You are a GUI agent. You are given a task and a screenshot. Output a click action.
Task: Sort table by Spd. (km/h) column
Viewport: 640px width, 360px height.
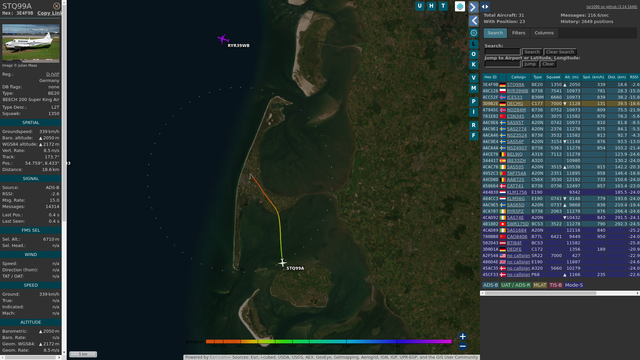[x=593, y=77]
